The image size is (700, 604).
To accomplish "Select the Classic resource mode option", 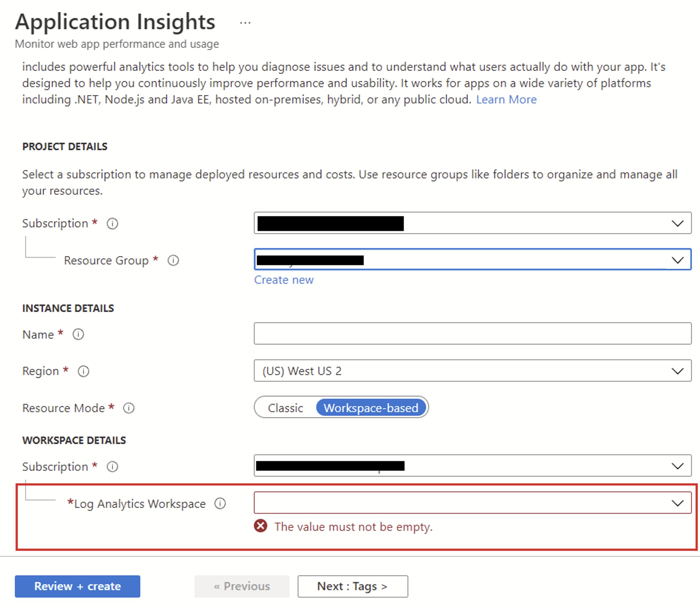I will pyautogui.click(x=286, y=408).
